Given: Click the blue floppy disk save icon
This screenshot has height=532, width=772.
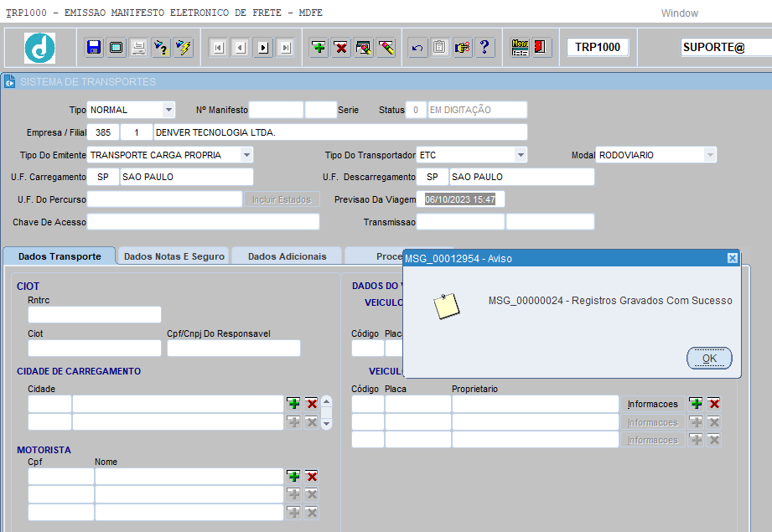Looking at the screenshot, I should pos(94,48).
